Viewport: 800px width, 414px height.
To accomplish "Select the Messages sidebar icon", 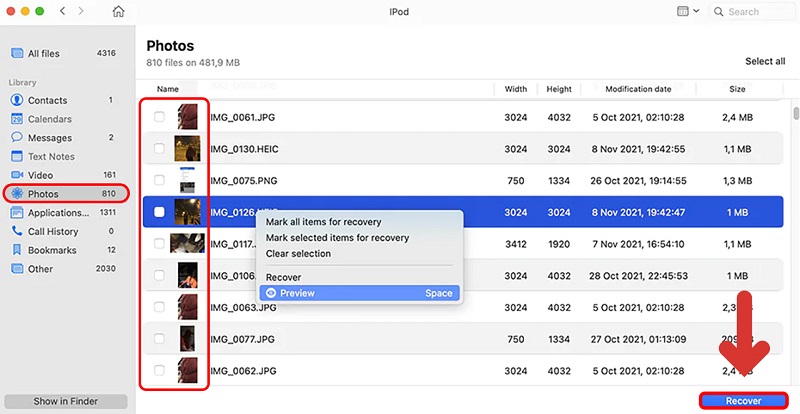I will pos(17,138).
